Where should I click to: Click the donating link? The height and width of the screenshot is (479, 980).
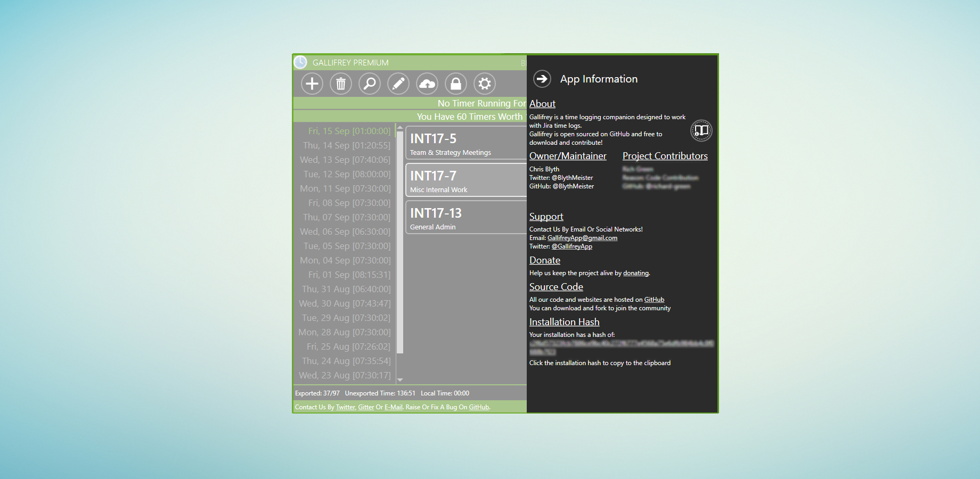click(x=636, y=273)
